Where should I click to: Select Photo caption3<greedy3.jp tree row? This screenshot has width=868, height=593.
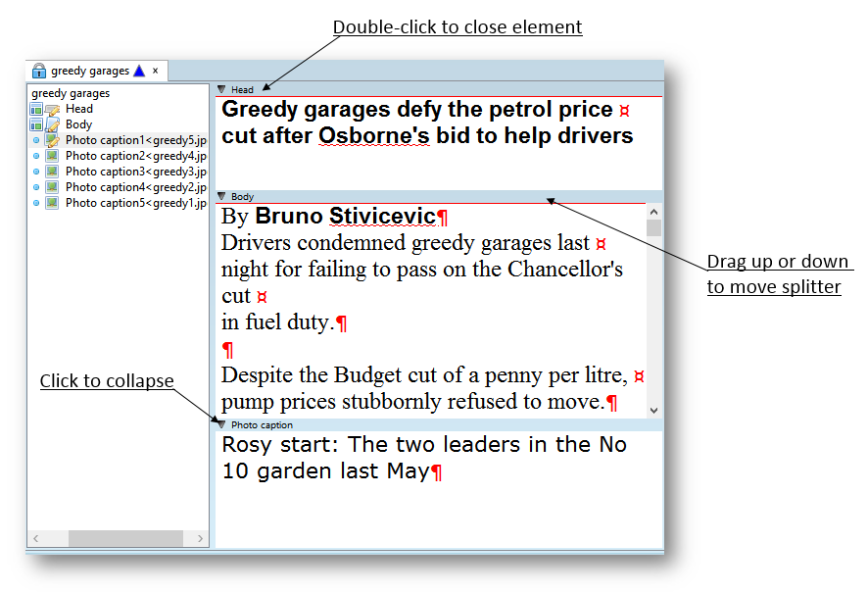(136, 172)
